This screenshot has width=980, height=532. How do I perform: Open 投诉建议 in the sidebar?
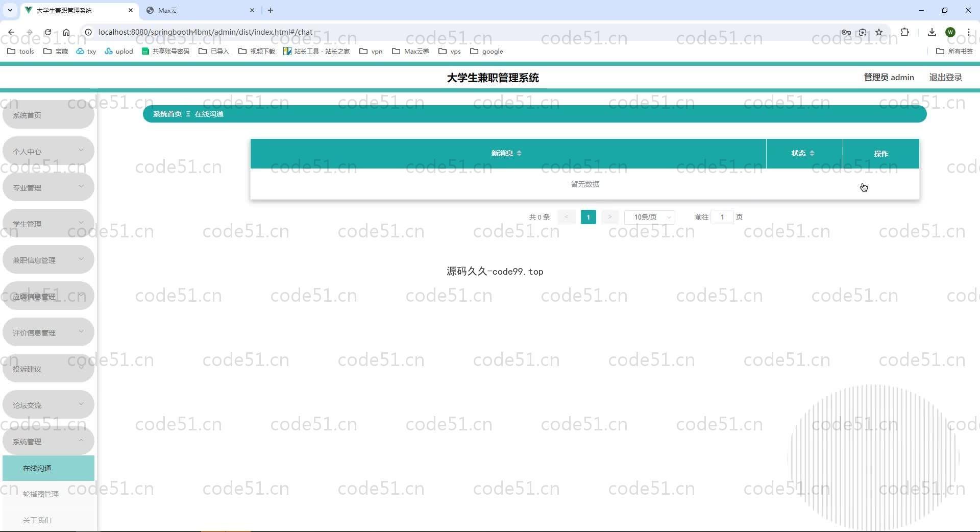click(x=48, y=369)
